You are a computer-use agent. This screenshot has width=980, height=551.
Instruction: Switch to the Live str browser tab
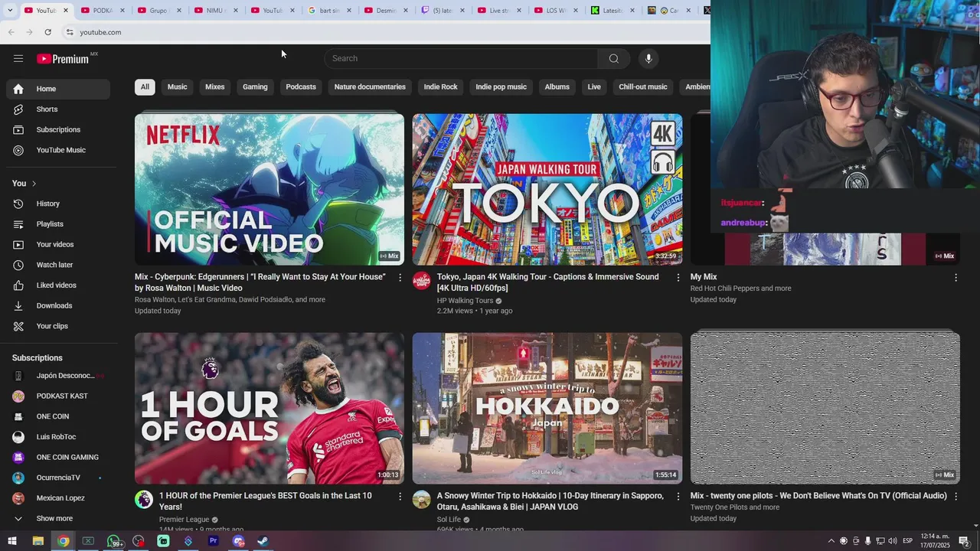499,11
